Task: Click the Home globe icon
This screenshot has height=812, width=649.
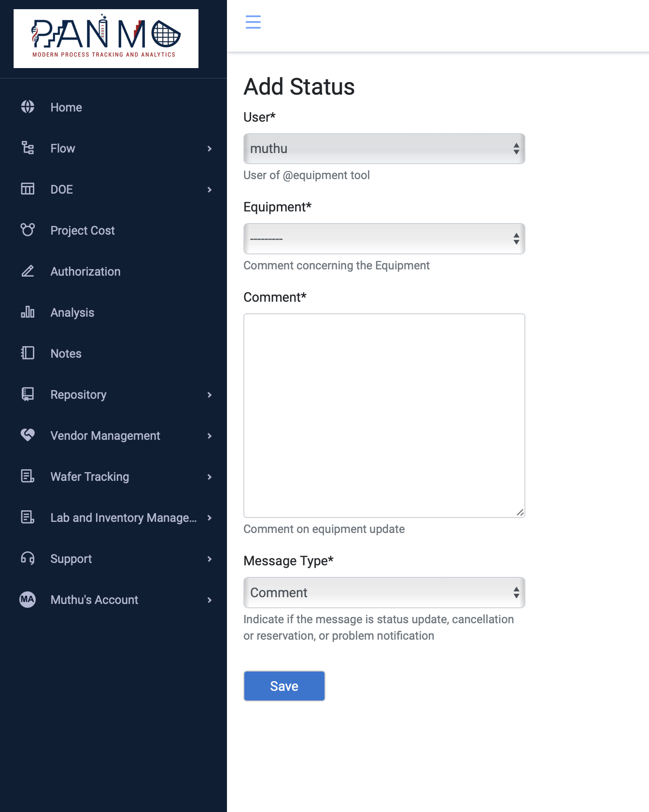Action: point(28,107)
